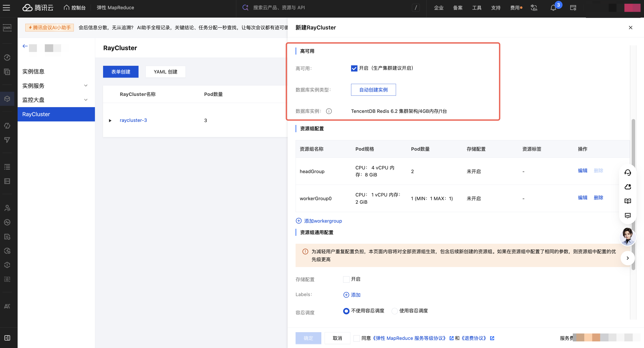Image resolution: width=644 pixels, height=348 pixels.
Task: Open the book documentation floating icon
Action: [x=627, y=201]
